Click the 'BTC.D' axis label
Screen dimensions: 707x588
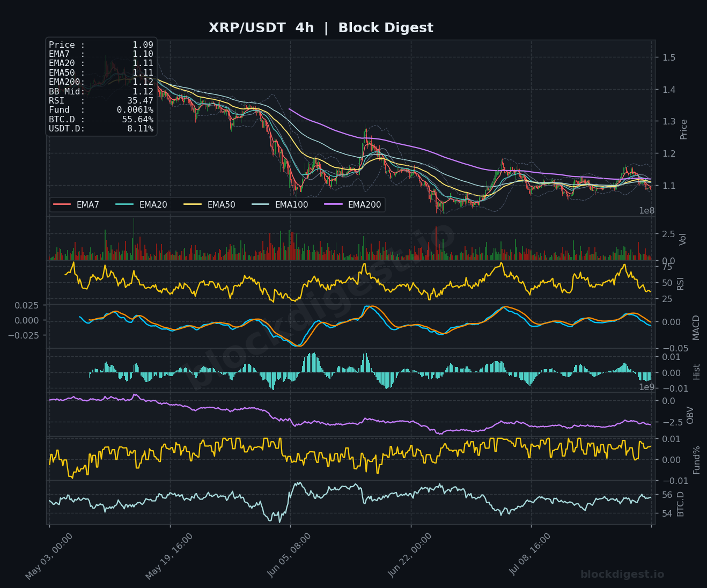pos(680,504)
